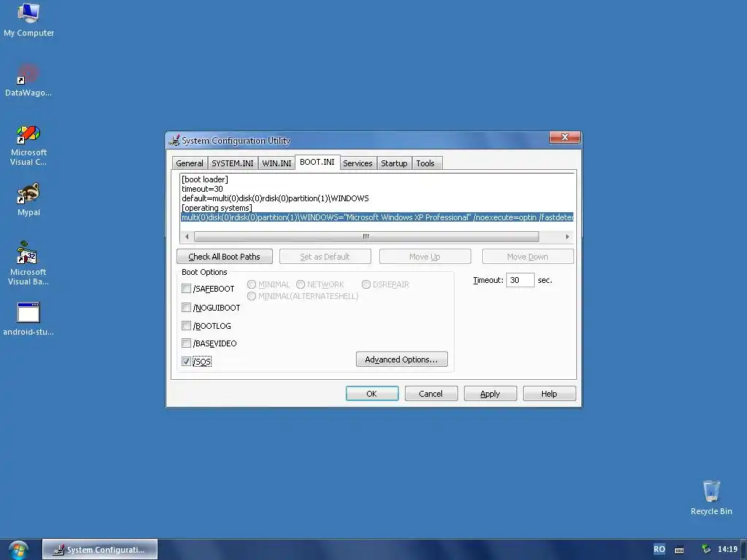Select the highlighted Windows XP Professional boot entry

pos(377,217)
